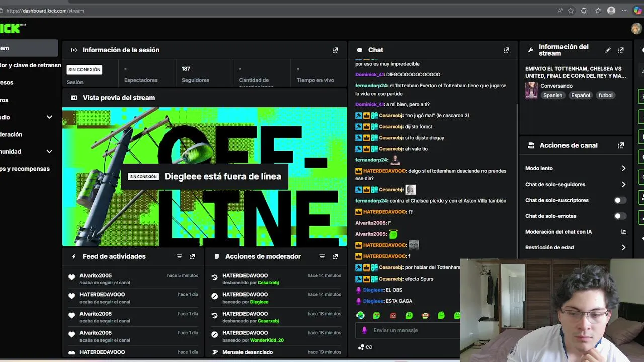Open moderator link Cesarxebj in first desbaneado entry
The height and width of the screenshot is (362, 644).
(268, 283)
